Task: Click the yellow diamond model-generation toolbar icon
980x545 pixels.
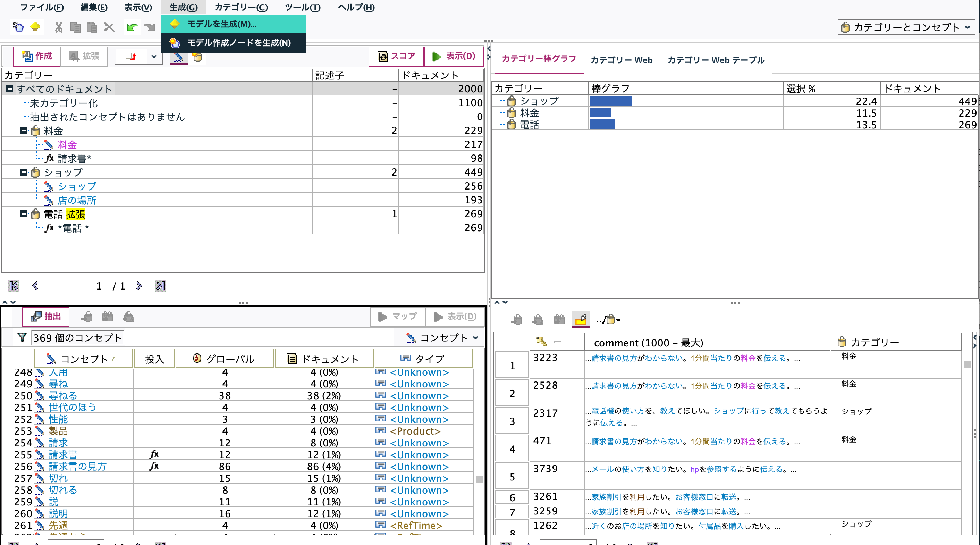Action: pyautogui.click(x=35, y=27)
